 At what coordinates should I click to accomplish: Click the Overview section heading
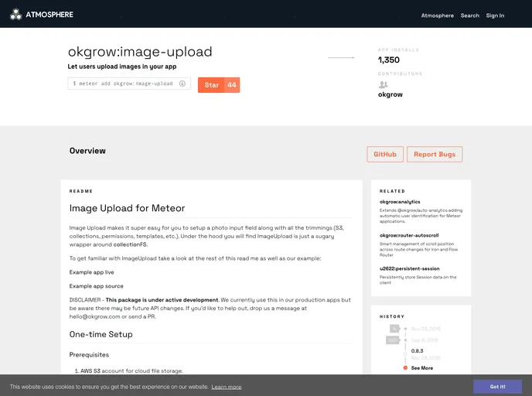[87, 151]
